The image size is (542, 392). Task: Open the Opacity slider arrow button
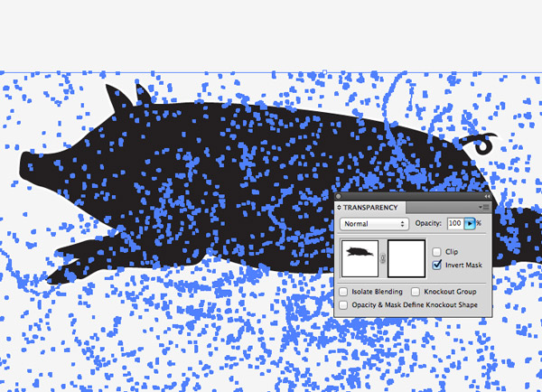(x=470, y=224)
